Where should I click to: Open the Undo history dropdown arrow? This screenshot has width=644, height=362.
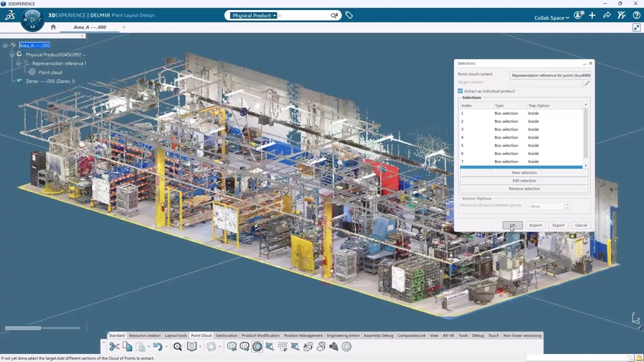point(166,347)
